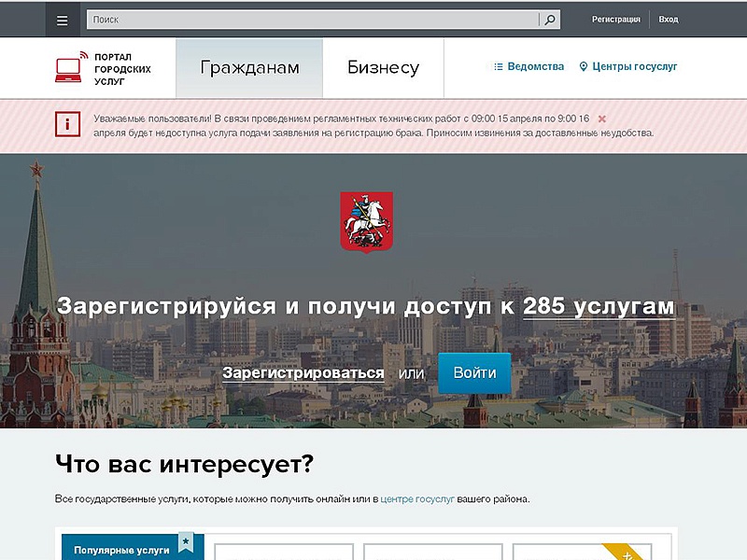Select the Популярные услуги tab
Image resolution: width=747 pixels, height=560 pixels.
click(x=121, y=550)
